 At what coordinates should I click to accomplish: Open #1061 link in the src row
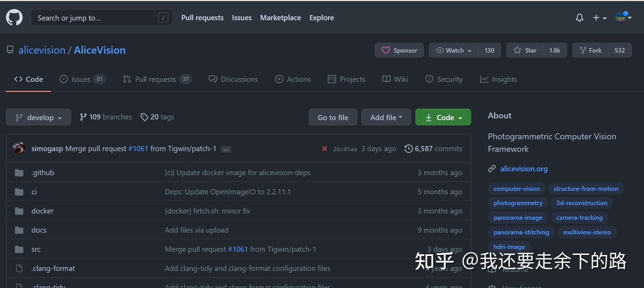point(238,249)
